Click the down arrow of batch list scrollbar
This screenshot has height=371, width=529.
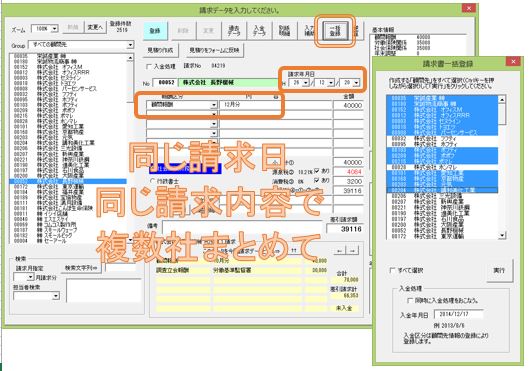502,235
